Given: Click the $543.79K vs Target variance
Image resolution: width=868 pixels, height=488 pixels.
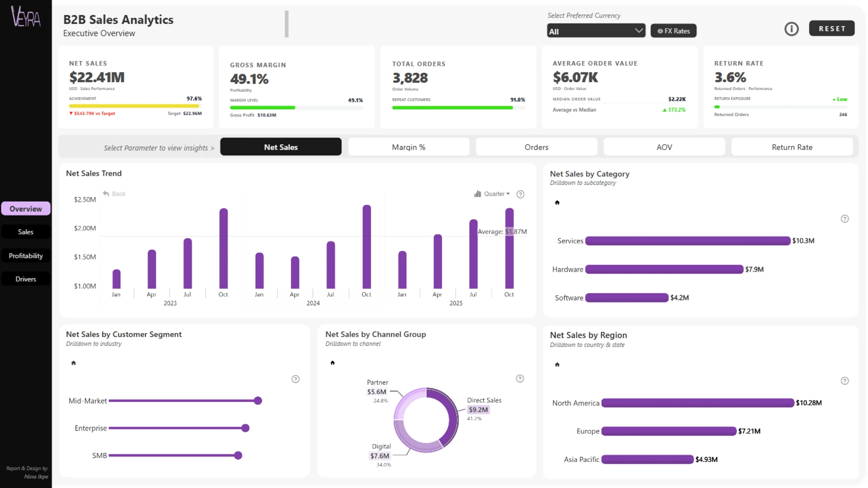Looking at the screenshot, I should [x=92, y=113].
